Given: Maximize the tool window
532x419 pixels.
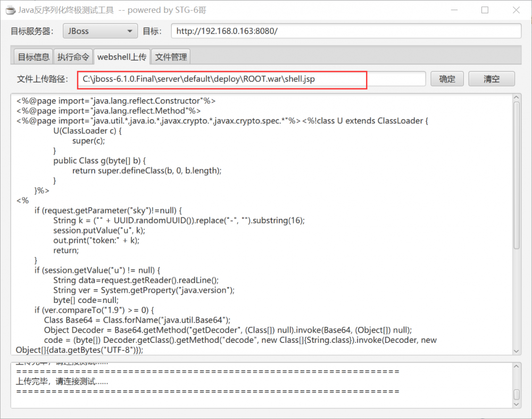Looking at the screenshot, I should tap(485, 10).
